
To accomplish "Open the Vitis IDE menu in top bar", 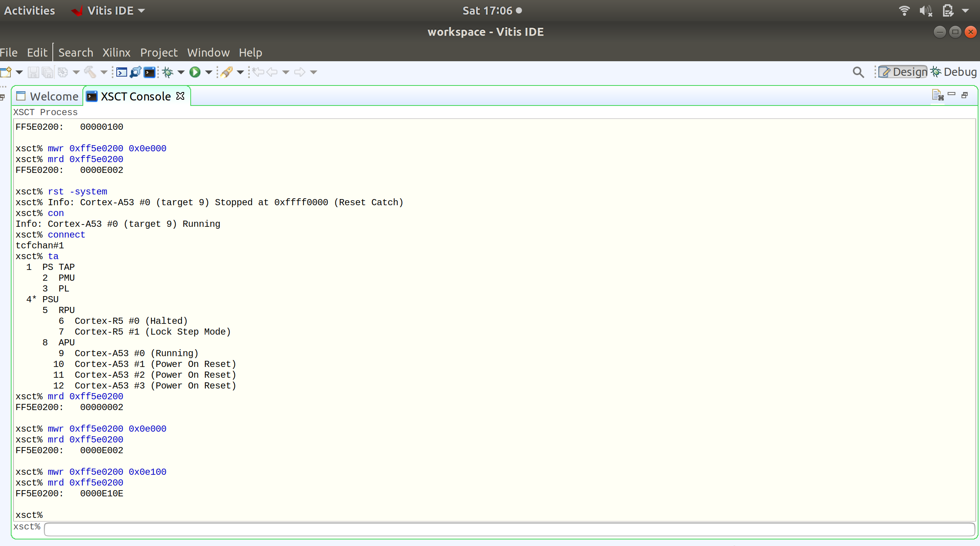I will (108, 10).
